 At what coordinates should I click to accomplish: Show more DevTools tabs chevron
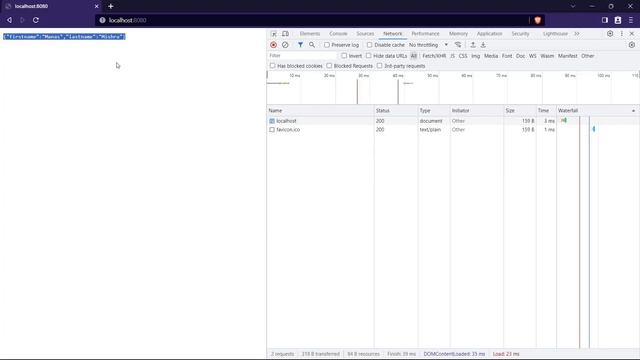577,34
